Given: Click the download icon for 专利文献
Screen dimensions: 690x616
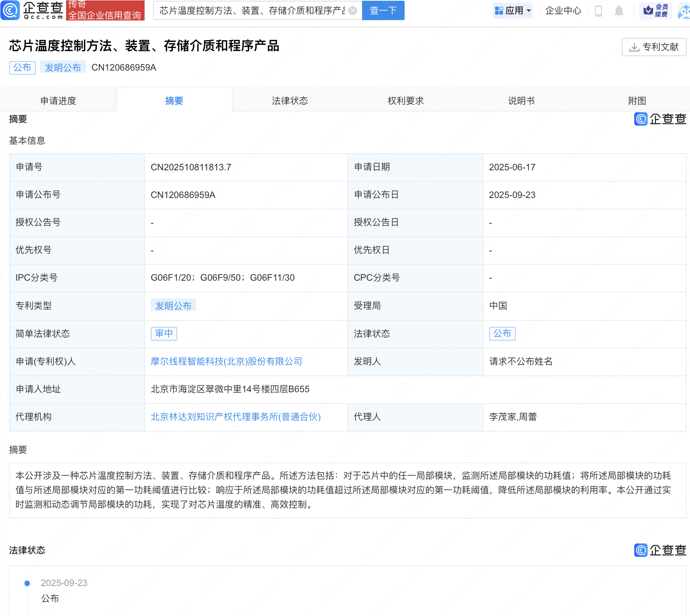Looking at the screenshot, I should [x=634, y=47].
